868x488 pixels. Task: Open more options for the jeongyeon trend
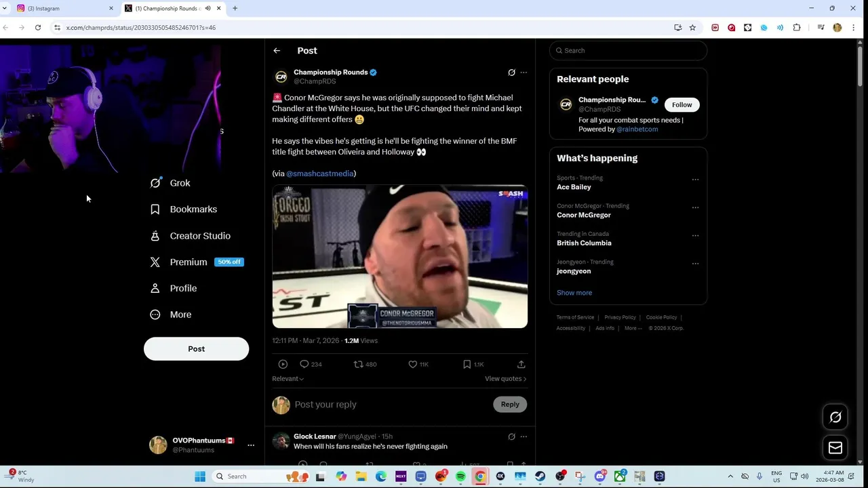point(695,263)
